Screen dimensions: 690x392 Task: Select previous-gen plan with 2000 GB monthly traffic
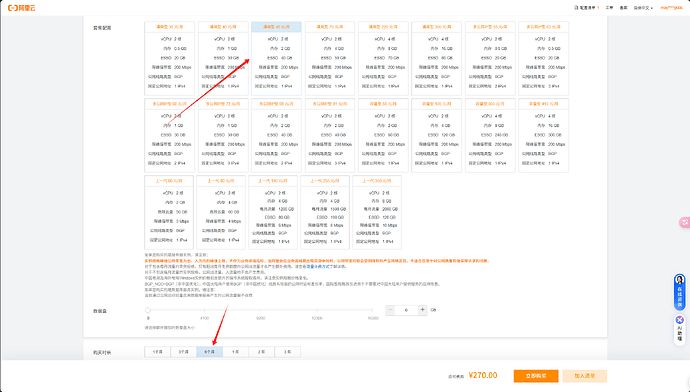[377, 212]
